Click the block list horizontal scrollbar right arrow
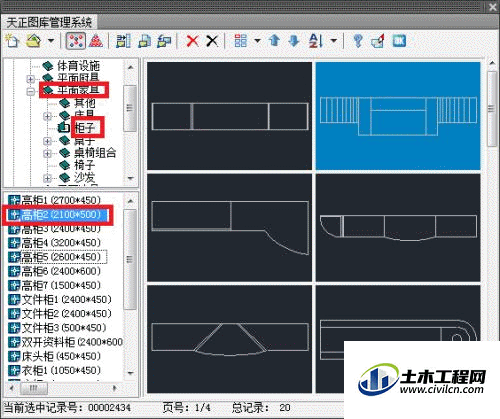500x419 pixels. pos(115,388)
